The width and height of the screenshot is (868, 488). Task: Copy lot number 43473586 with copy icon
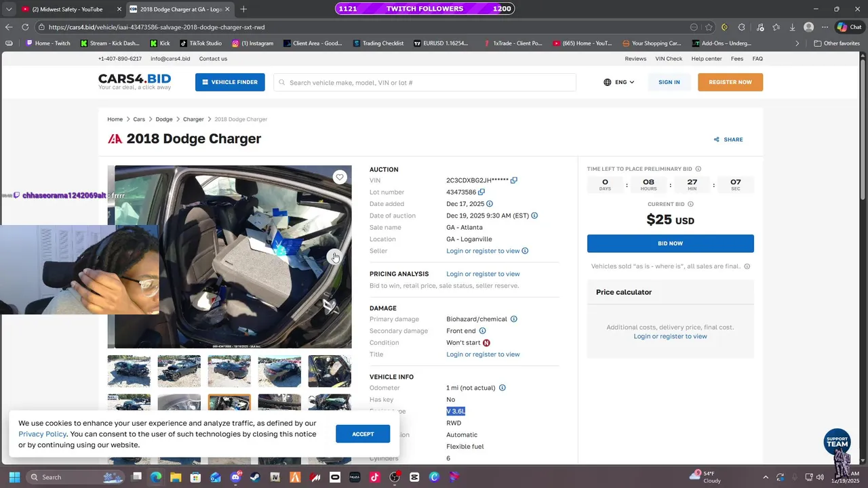point(481,192)
